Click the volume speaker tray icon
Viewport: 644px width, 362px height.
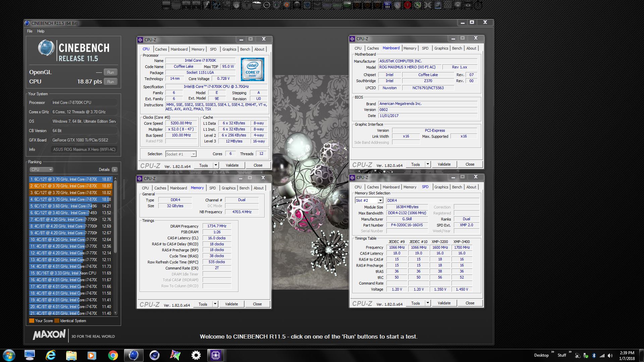pyautogui.click(x=610, y=356)
